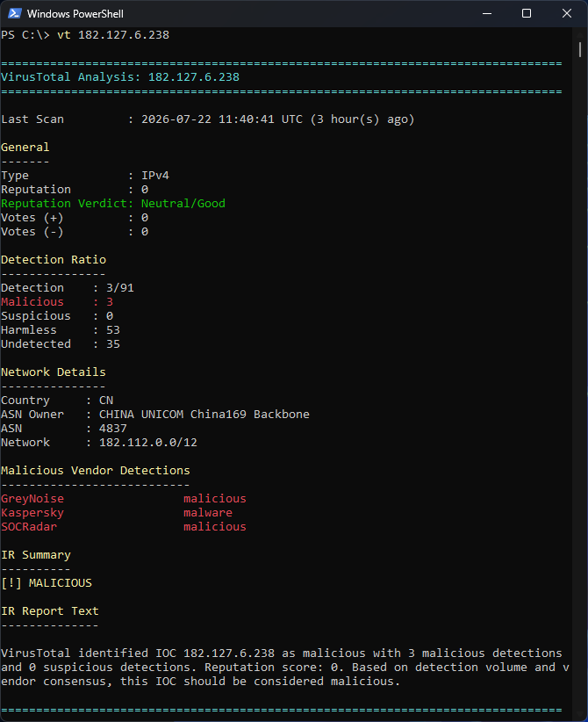Click the 'IR Summary' heading
The width and height of the screenshot is (588, 722).
click(x=36, y=555)
